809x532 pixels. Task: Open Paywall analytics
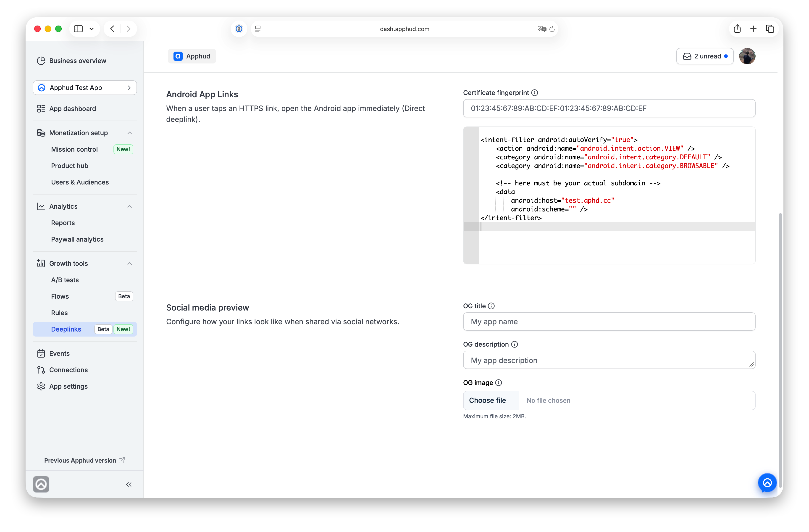click(77, 239)
